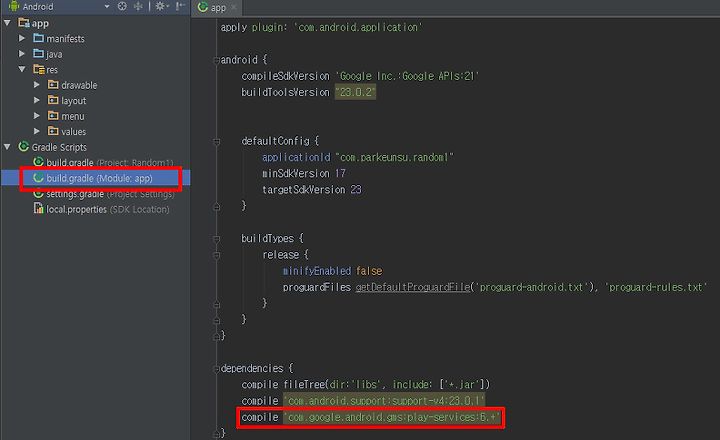The height and width of the screenshot is (440, 720).
Task: Hide the project panel with the hide icon
Action: pyautogui.click(x=180, y=6)
